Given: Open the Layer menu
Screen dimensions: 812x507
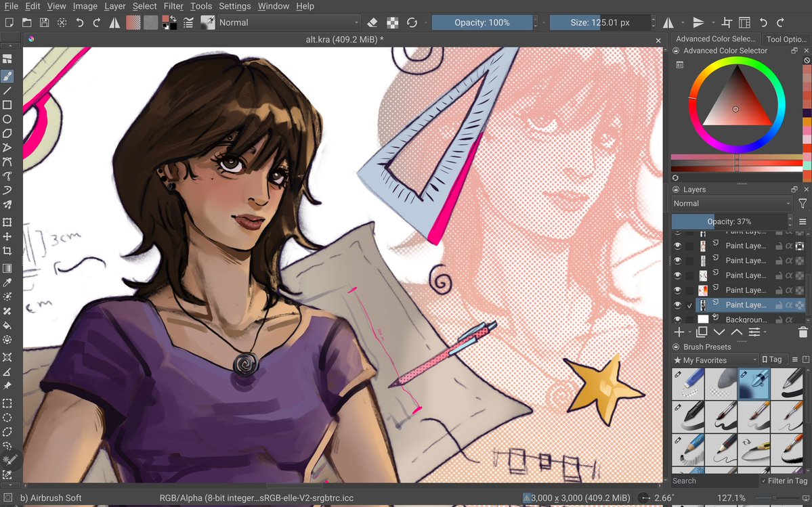Looking at the screenshot, I should click(x=114, y=6).
